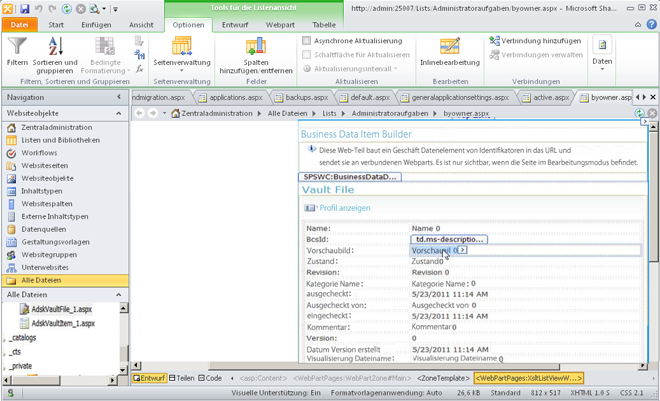Open the generalapplicationsettings.aspx document tab
This screenshot has height=401, width=660.
[455, 98]
